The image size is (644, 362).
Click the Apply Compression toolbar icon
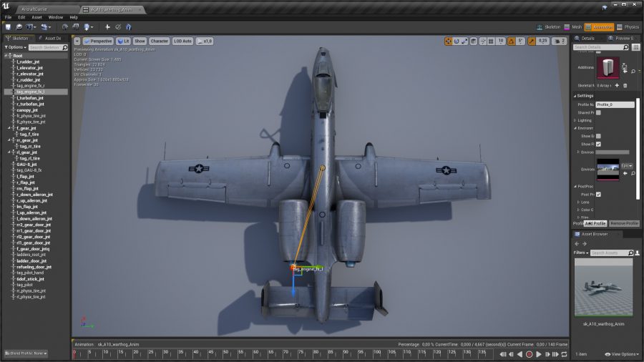pyautogui.click(x=76, y=27)
